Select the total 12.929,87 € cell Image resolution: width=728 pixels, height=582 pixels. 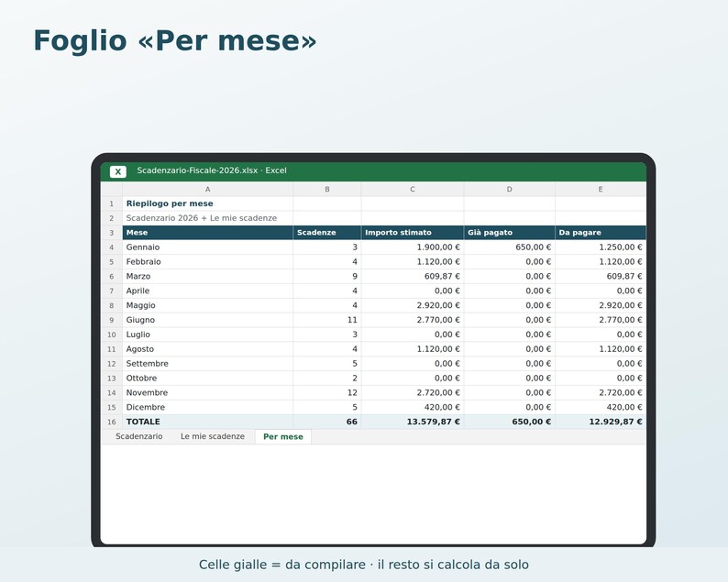point(601,422)
